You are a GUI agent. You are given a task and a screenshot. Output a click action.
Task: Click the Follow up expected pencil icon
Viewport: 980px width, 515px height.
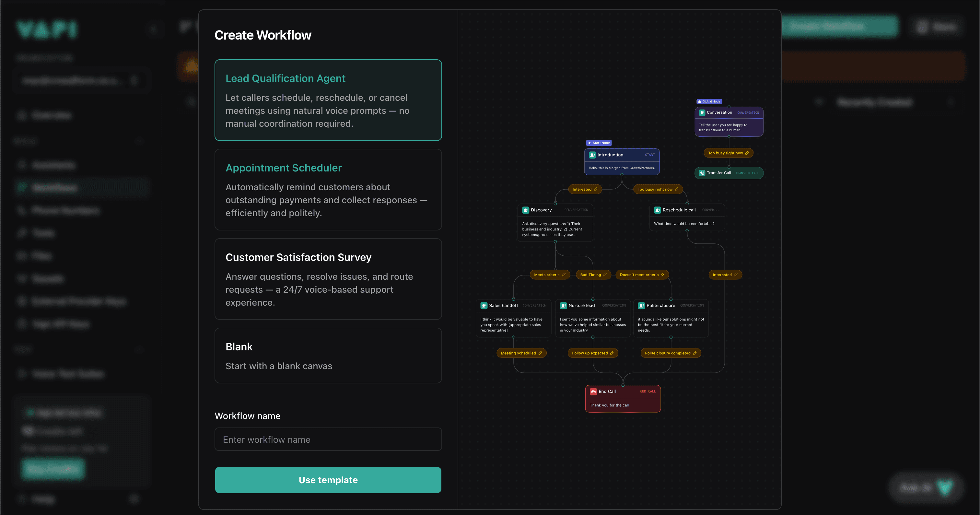click(612, 353)
